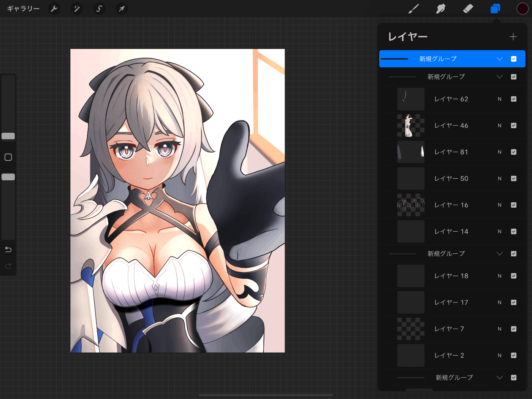This screenshot has height=399, width=532.
Task: Open blend mode N for レイヤー 18
Action: pos(500,276)
